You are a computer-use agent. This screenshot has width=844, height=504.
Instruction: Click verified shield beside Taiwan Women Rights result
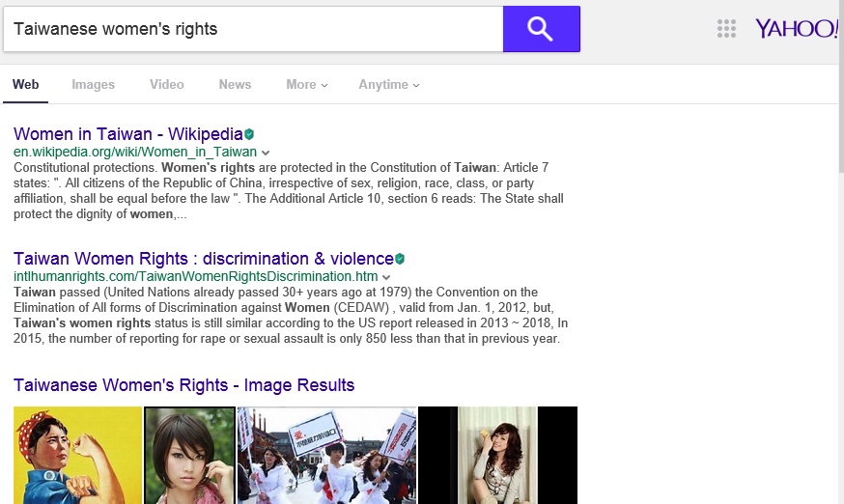tap(400, 259)
